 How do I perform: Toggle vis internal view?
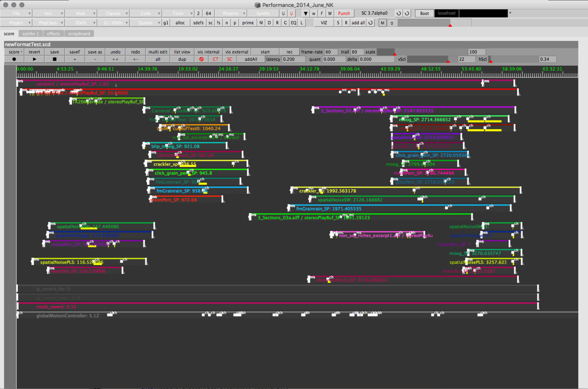point(208,51)
